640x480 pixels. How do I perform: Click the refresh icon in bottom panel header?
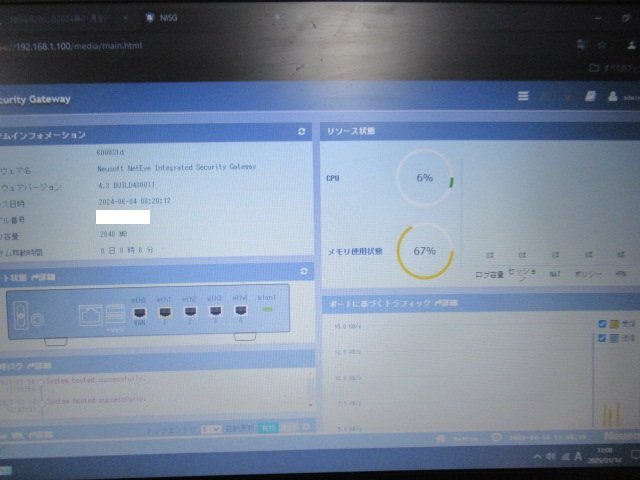[305, 427]
